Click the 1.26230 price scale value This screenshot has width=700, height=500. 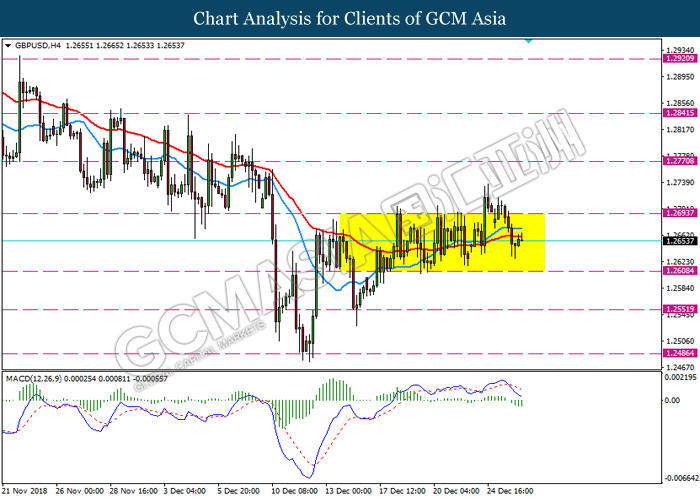680,262
